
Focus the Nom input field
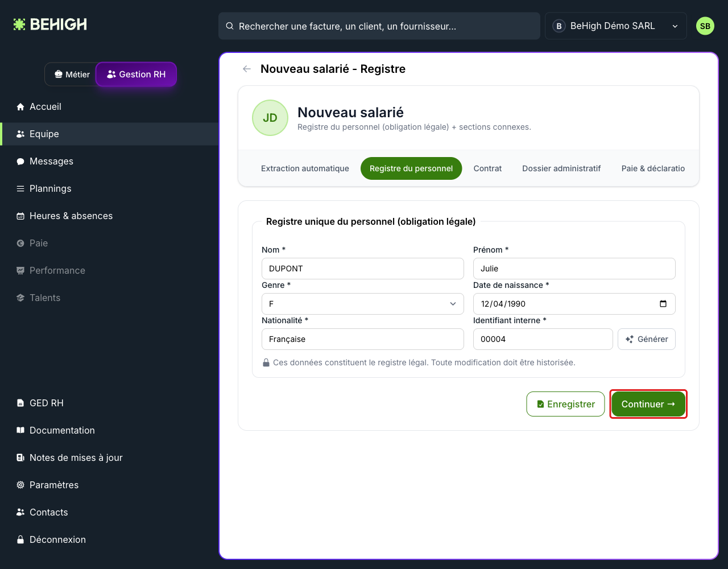pos(363,269)
